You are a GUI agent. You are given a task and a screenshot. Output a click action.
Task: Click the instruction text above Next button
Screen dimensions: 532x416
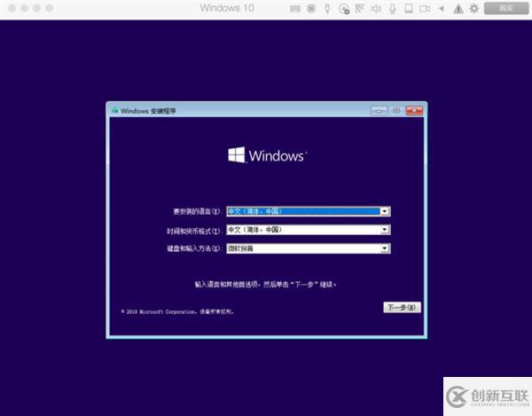point(265,285)
